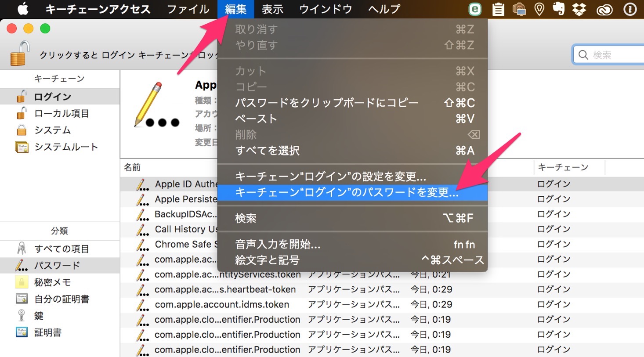The width and height of the screenshot is (644, 357).
Task: Click the Evernote Clipper menu bar icon
Action: tap(475, 9)
